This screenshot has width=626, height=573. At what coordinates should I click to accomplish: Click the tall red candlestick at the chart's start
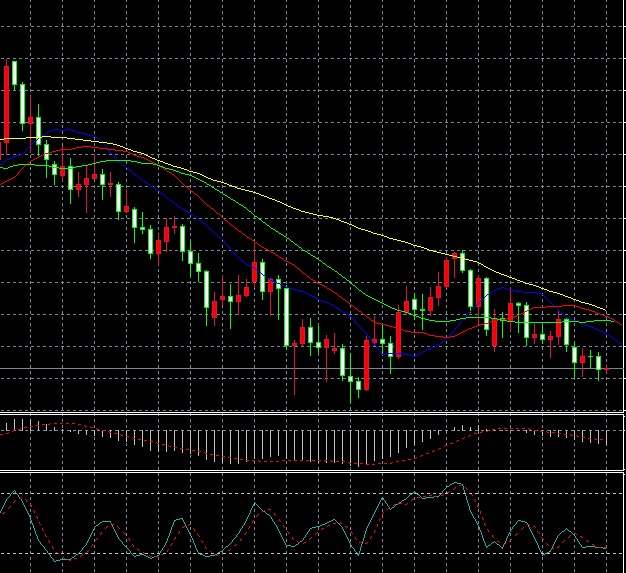point(6,105)
